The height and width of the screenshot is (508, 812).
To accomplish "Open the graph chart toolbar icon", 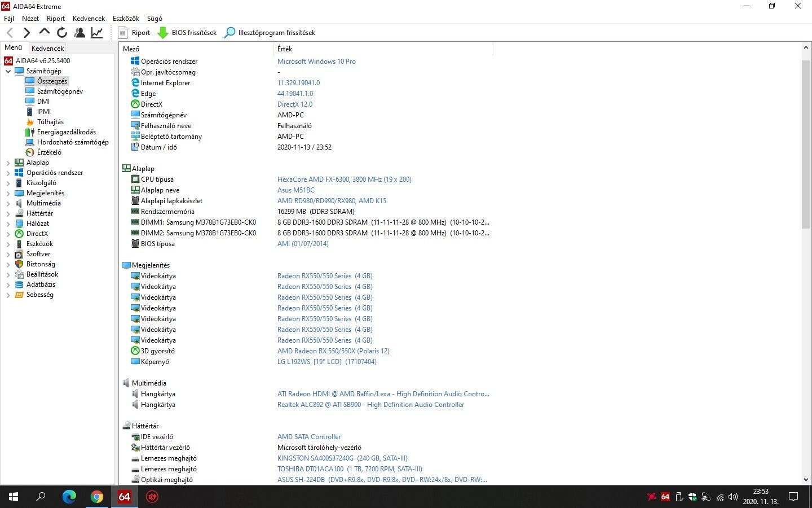I will coord(97,33).
